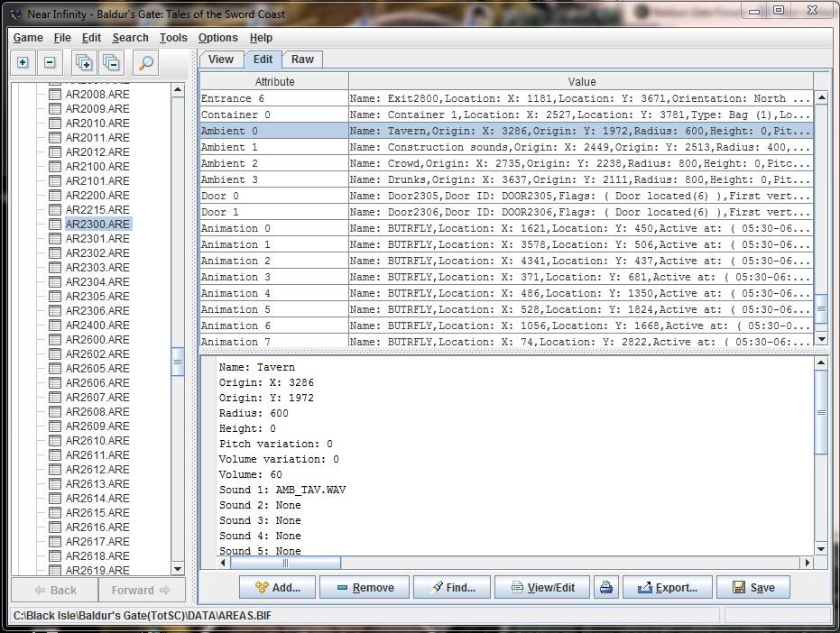Click the expand tree node toolbar icon
The height and width of the screenshot is (633, 840).
(x=23, y=62)
